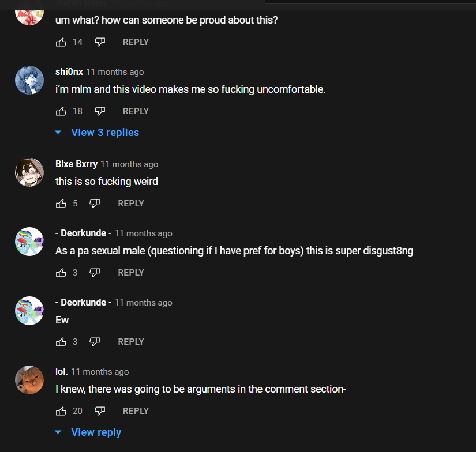Viewport: 476px width, 452px height.
Task: Expand View reply under lol.'s comment
Action: coord(96,432)
